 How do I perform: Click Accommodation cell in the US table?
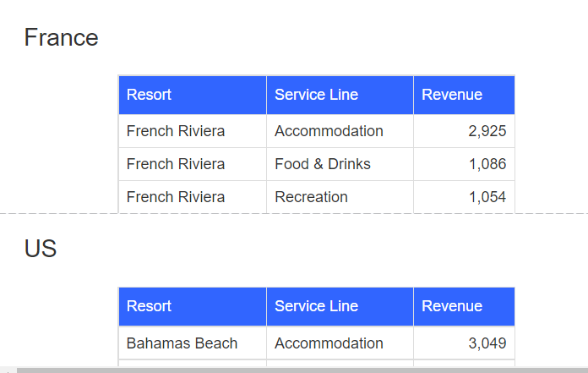329,343
